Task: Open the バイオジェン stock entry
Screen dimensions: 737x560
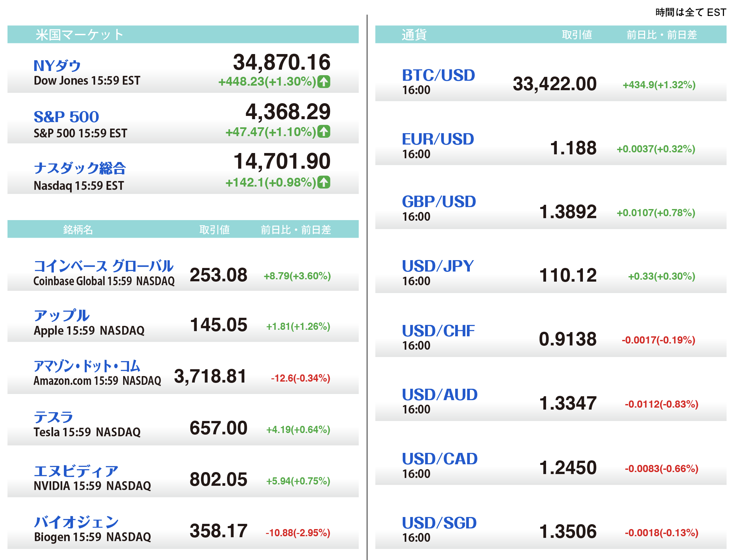Action: (x=76, y=522)
